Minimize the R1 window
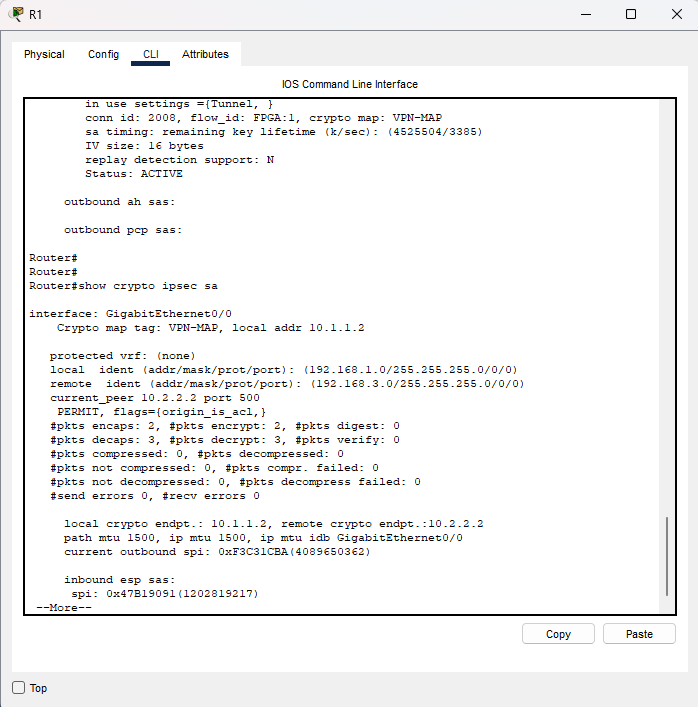This screenshot has height=707, width=698. [586, 14]
